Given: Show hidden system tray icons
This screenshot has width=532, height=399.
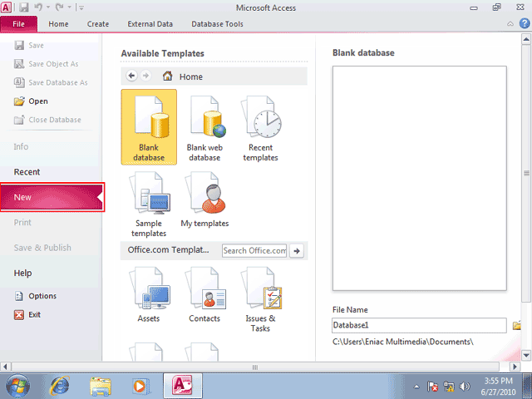Looking at the screenshot, I should tap(416, 387).
